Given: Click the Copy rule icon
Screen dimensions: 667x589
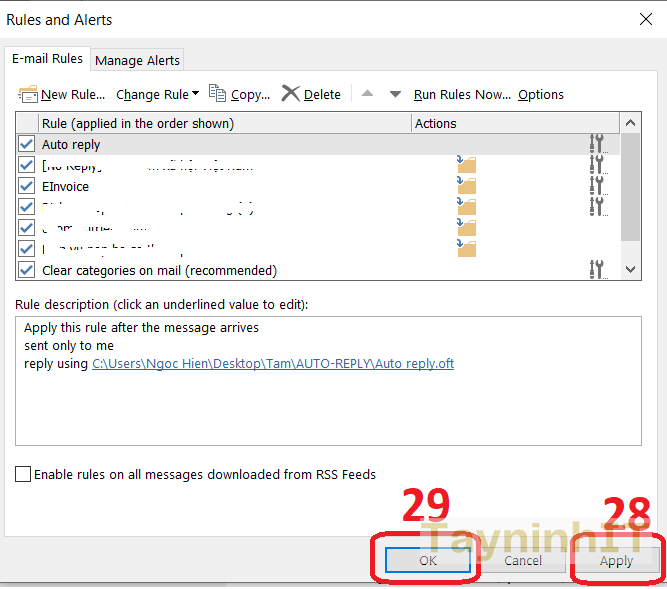Looking at the screenshot, I should pyautogui.click(x=219, y=94).
